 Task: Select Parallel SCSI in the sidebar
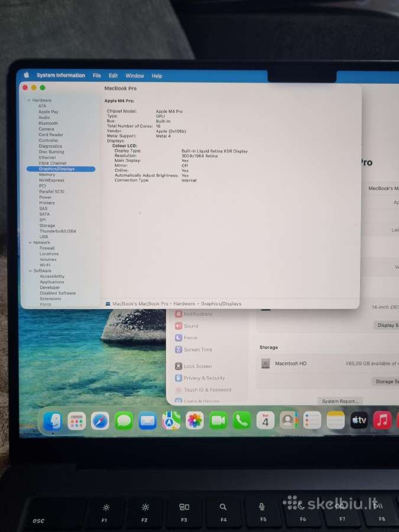[51, 192]
